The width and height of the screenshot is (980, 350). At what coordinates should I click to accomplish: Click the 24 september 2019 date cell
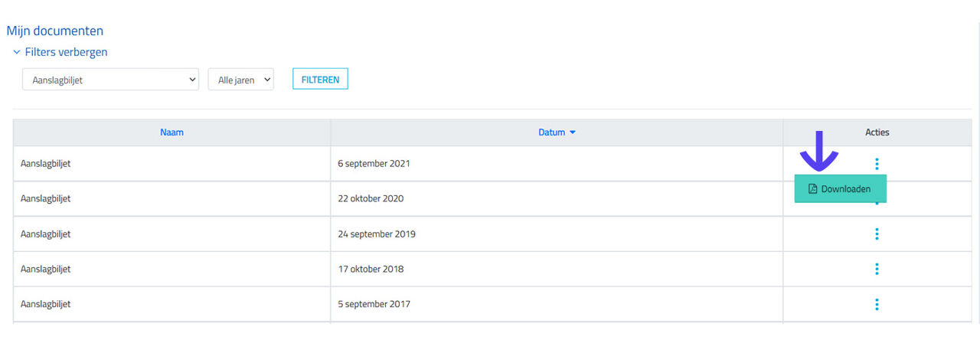(377, 234)
